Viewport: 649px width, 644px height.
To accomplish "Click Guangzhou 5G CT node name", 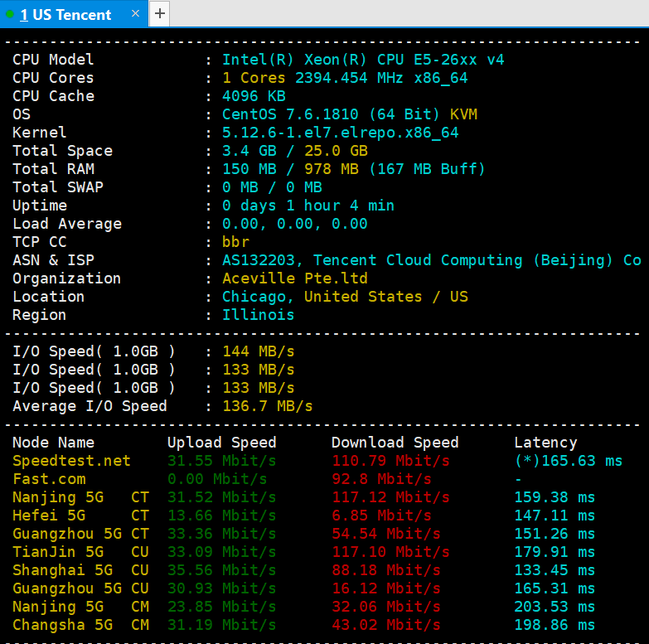I will 80,534.
